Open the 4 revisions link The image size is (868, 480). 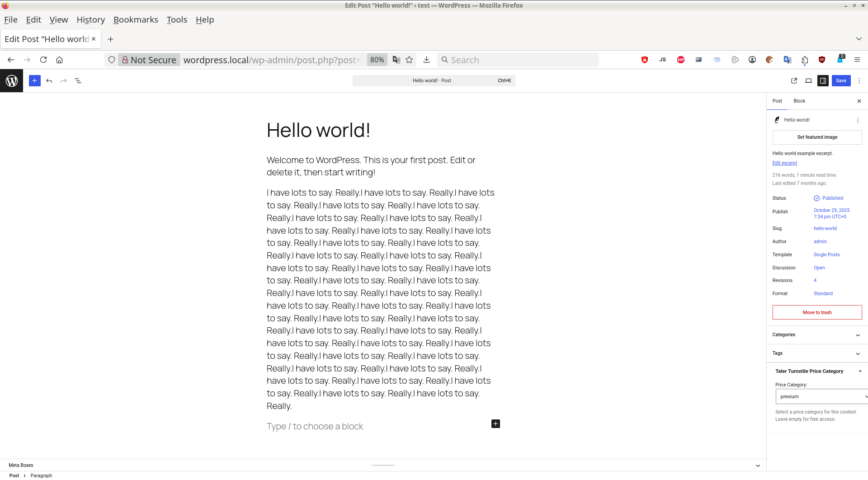[x=815, y=281]
